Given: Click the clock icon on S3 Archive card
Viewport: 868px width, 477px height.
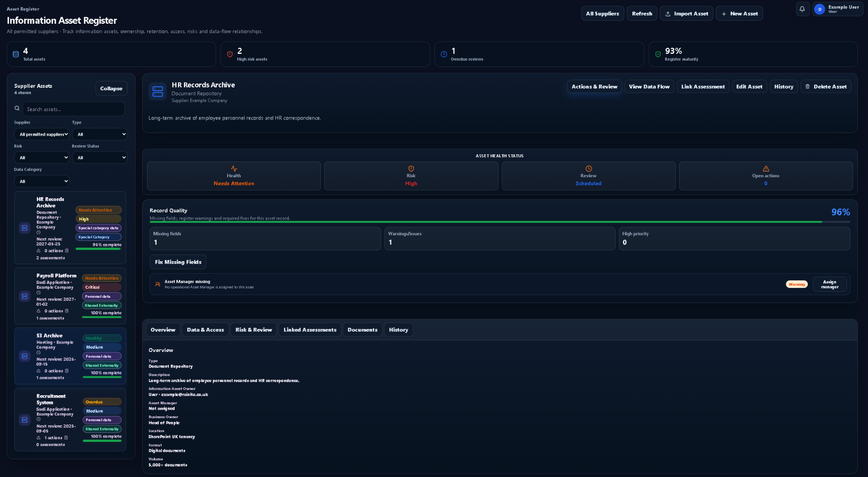Looking at the screenshot, I should click(39, 352).
